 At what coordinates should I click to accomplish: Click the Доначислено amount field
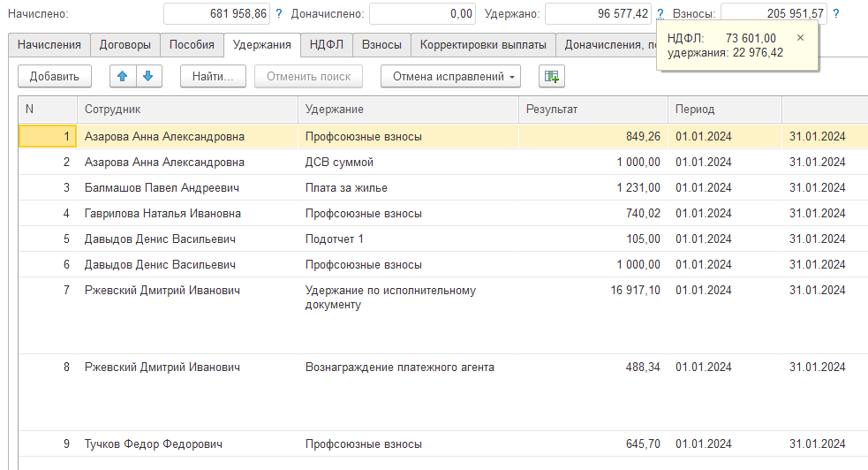pyautogui.click(x=422, y=14)
